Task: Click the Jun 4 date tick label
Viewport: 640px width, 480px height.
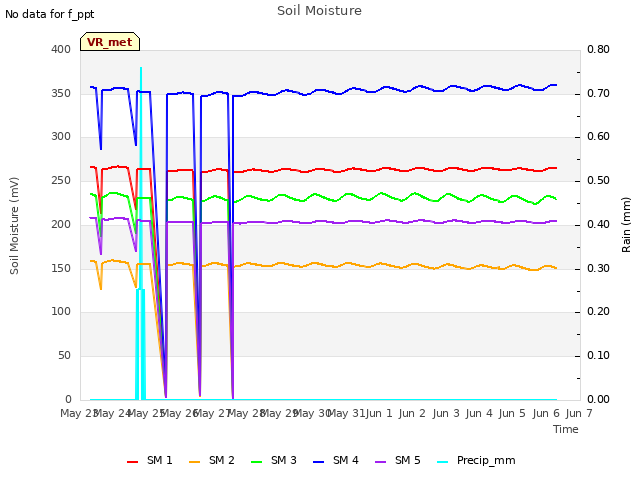Action: click(479, 413)
